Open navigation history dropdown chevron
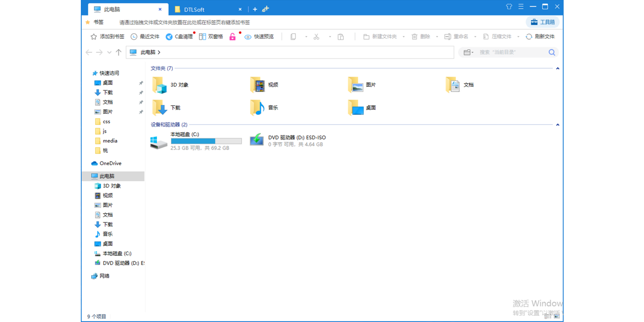Screen dimensions: 644x322 pyautogui.click(x=109, y=52)
